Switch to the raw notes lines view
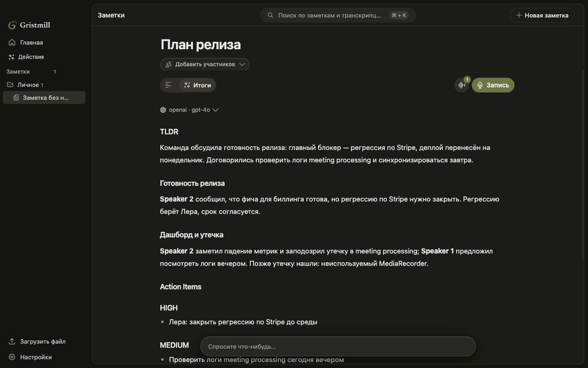The width and height of the screenshot is (588, 368). [169, 85]
